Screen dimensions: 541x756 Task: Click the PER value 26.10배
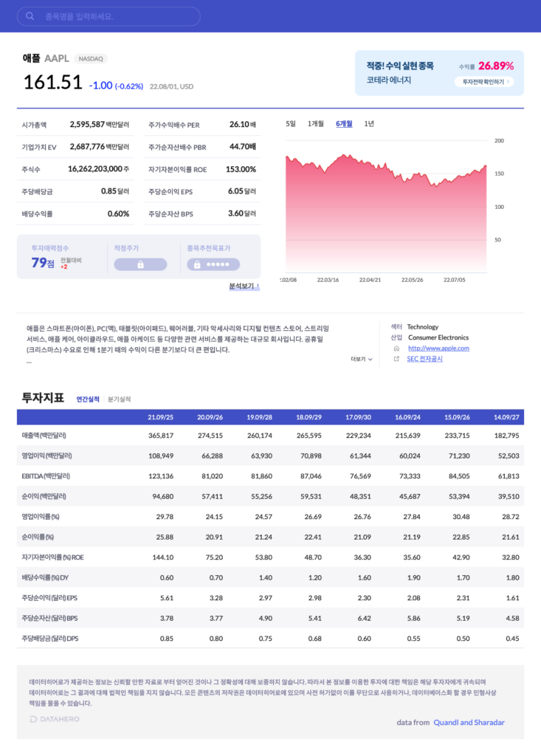(x=243, y=124)
